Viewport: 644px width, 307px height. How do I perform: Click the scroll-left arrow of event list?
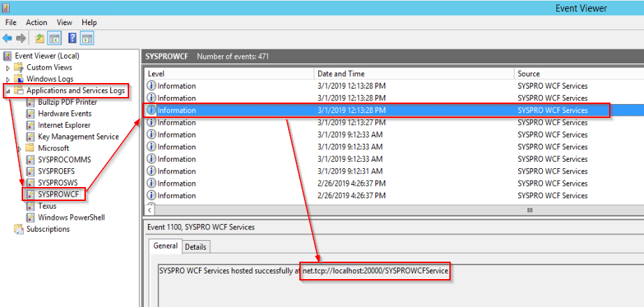pos(149,210)
